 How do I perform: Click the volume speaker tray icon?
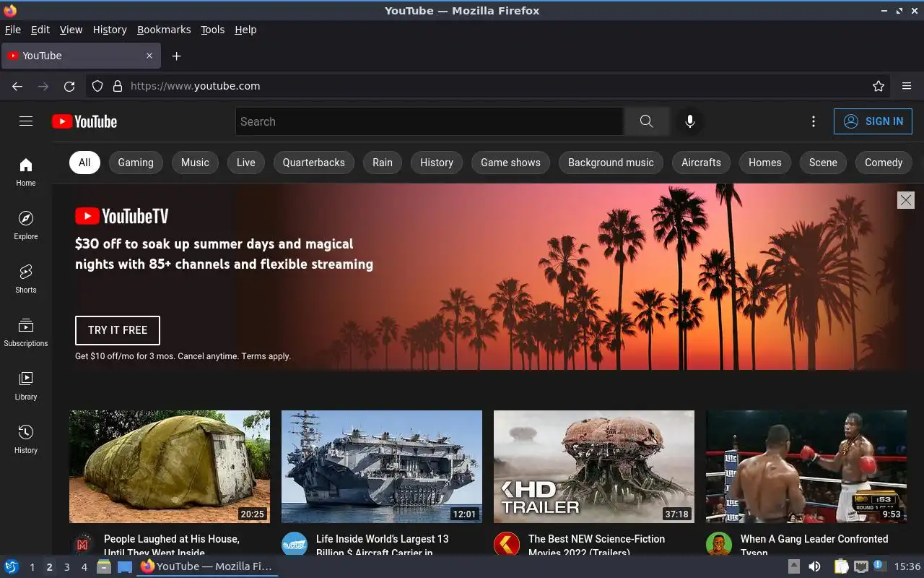[814, 566]
